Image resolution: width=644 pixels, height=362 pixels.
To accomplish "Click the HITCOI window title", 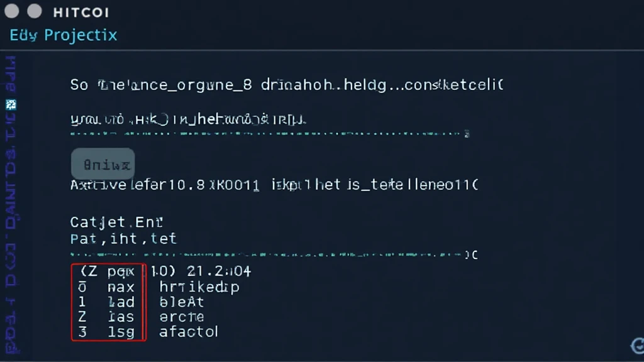I will coord(81,13).
